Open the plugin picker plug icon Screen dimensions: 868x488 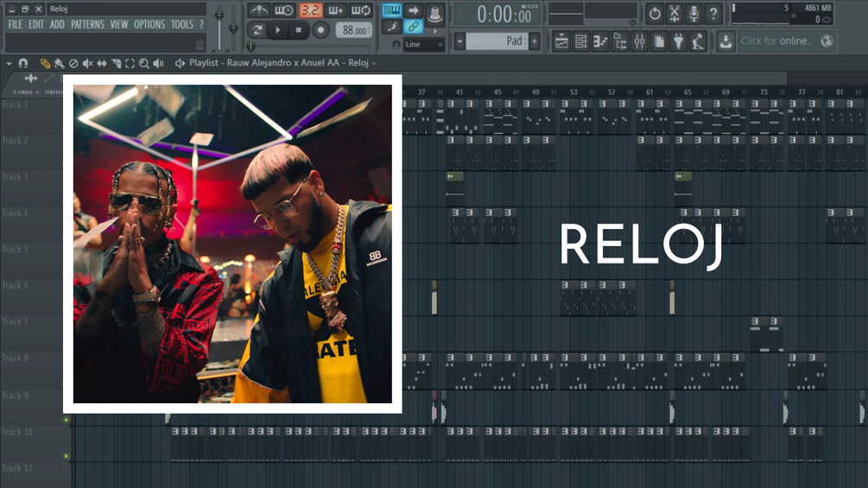[678, 41]
